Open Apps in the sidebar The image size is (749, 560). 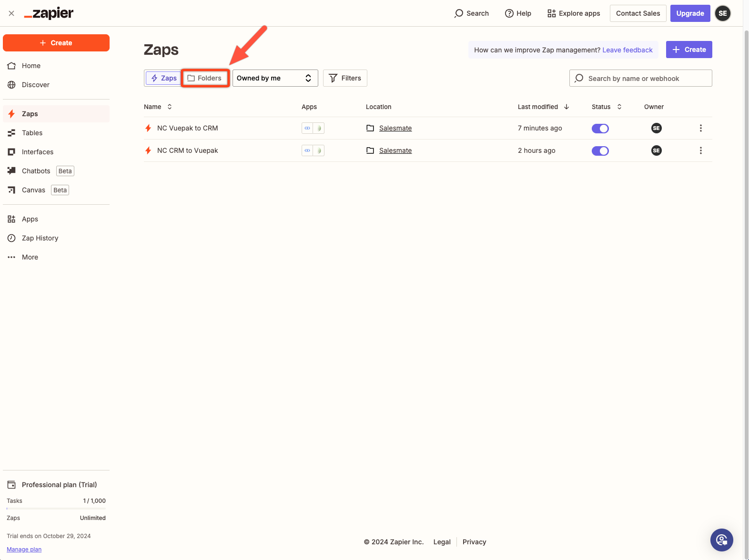point(56,219)
